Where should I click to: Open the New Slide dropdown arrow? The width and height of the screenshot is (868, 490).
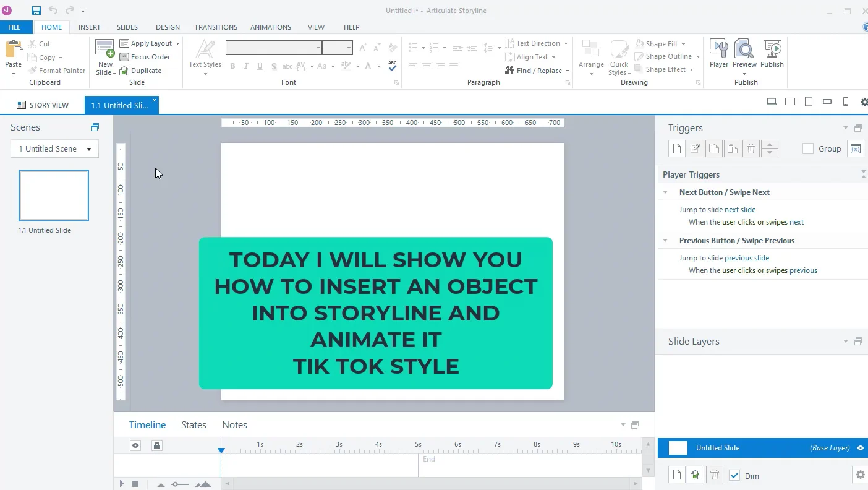click(114, 73)
